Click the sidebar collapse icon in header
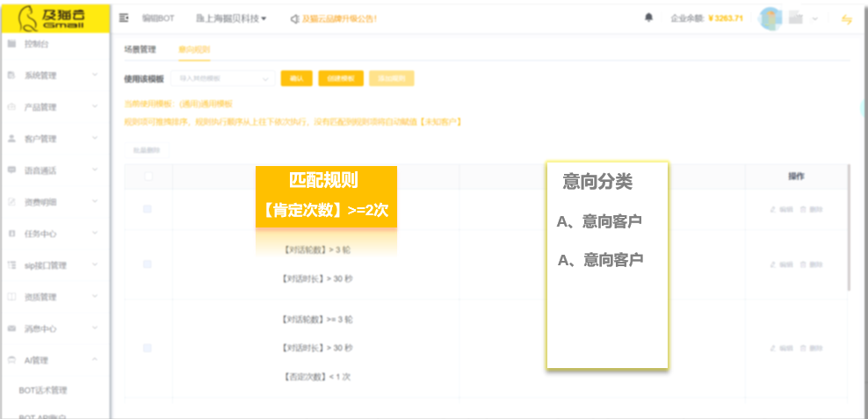Image resolution: width=868 pixels, height=419 pixels. [x=124, y=18]
